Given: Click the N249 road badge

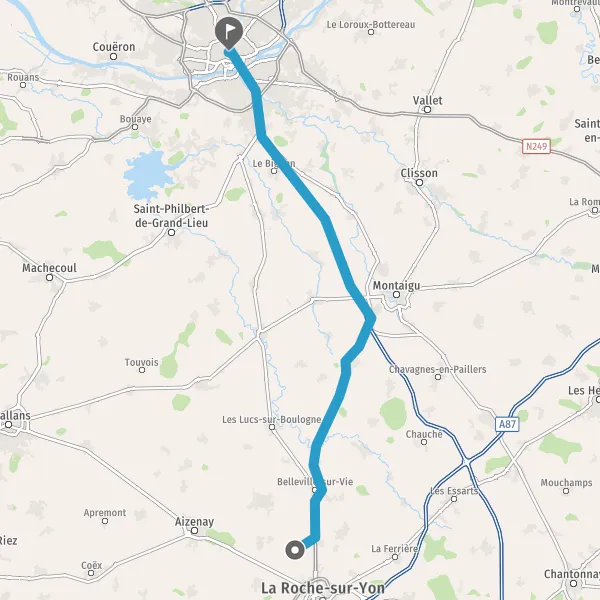Looking at the screenshot, I should (536, 146).
